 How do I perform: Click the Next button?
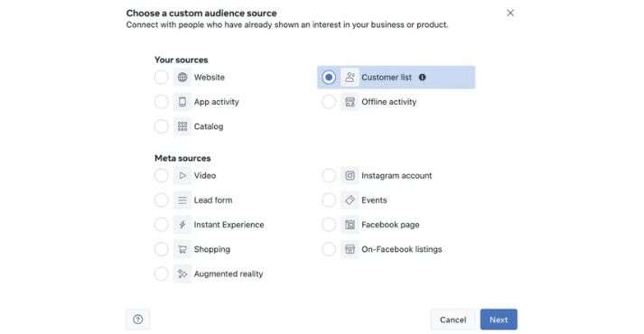499,320
